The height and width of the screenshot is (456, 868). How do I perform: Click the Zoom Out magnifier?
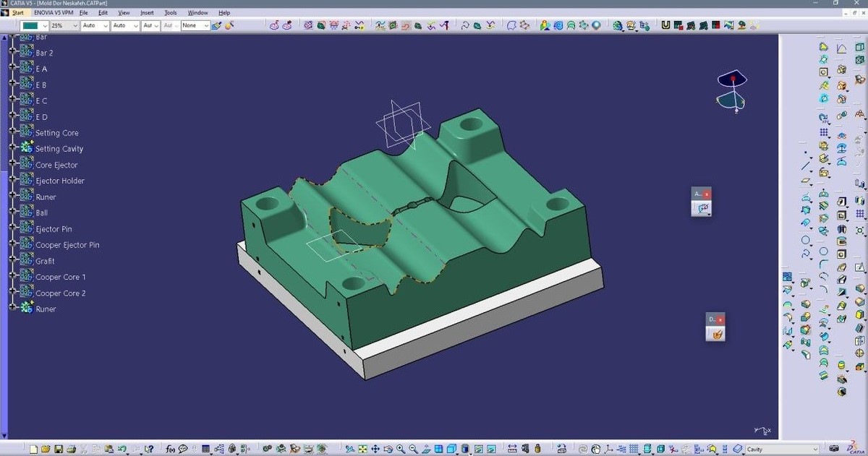[412, 449]
